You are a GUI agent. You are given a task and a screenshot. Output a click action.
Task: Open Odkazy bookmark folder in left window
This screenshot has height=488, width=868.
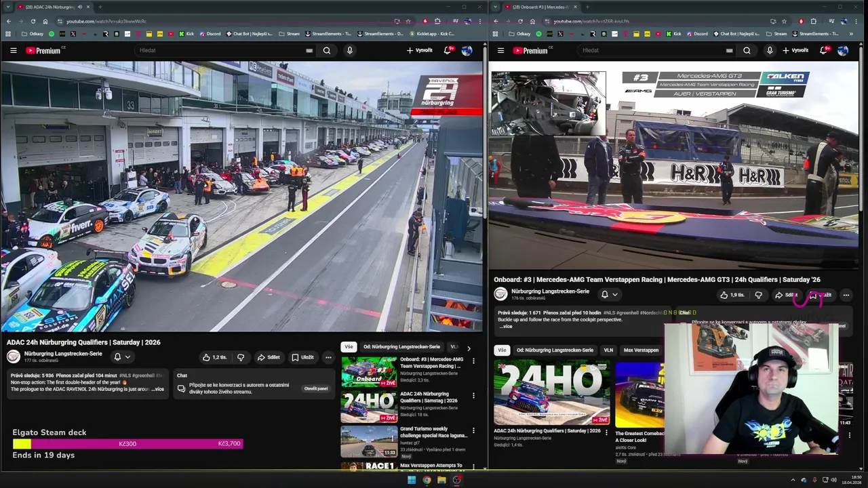32,33
